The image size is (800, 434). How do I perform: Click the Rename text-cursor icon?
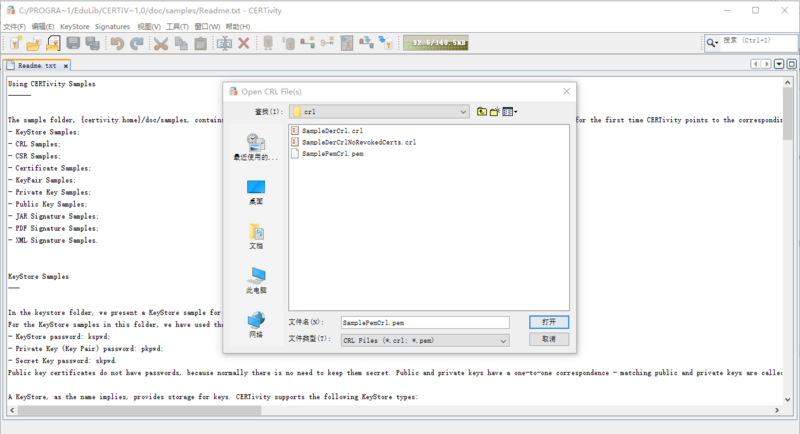[x=224, y=43]
